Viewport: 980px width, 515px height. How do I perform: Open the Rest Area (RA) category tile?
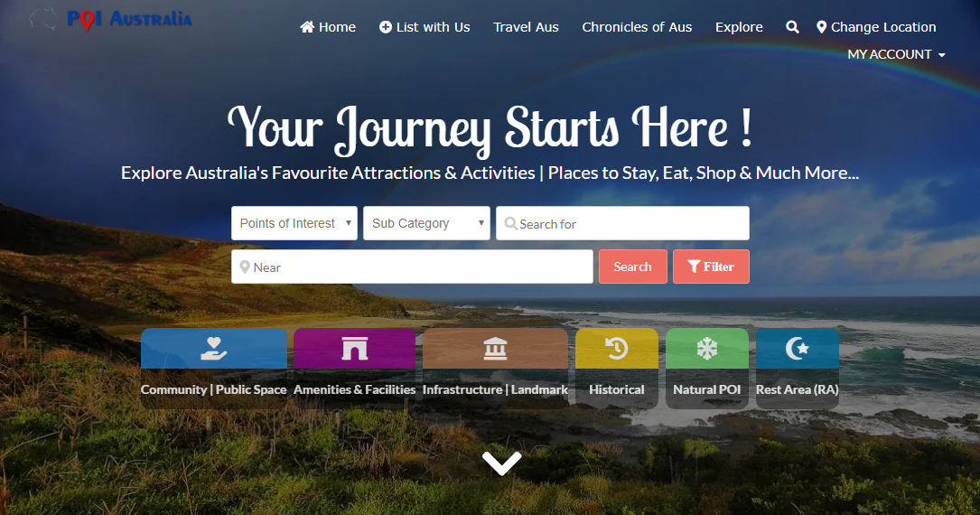(797, 368)
